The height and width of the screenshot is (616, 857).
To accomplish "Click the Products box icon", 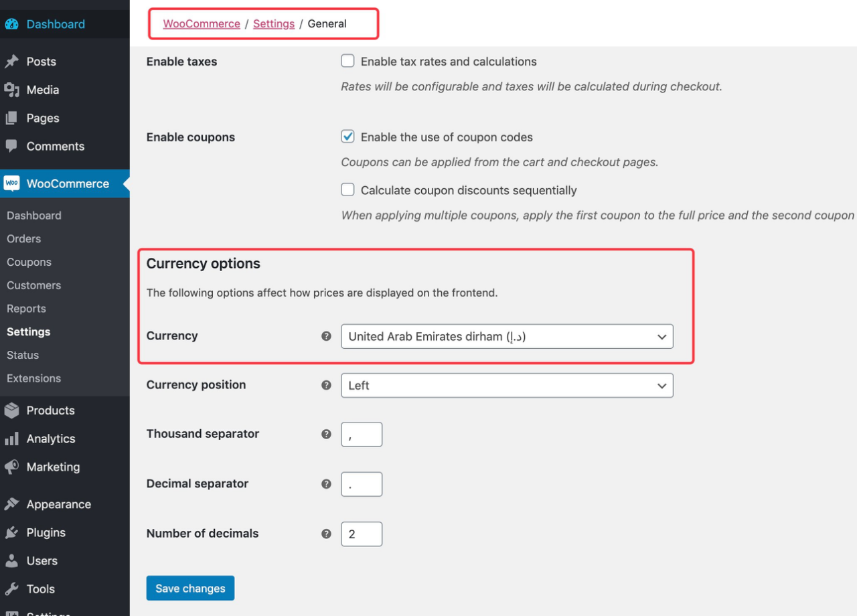I will [x=11, y=410].
